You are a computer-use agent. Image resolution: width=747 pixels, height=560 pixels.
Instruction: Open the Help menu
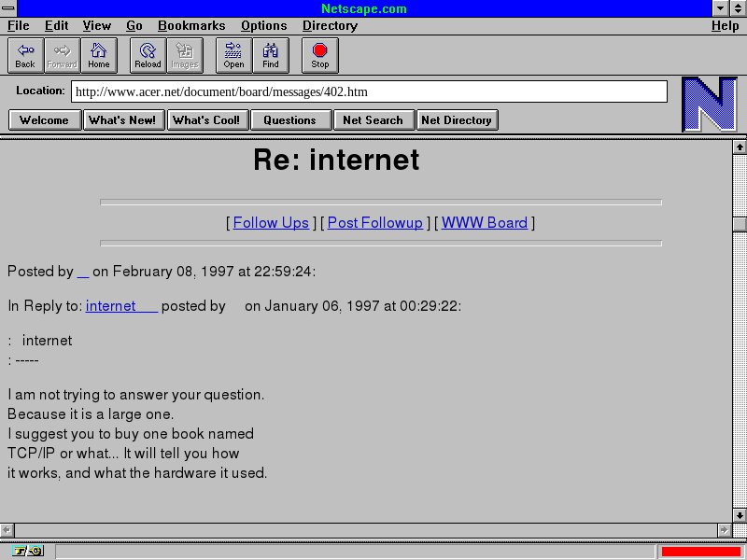pyautogui.click(x=726, y=26)
